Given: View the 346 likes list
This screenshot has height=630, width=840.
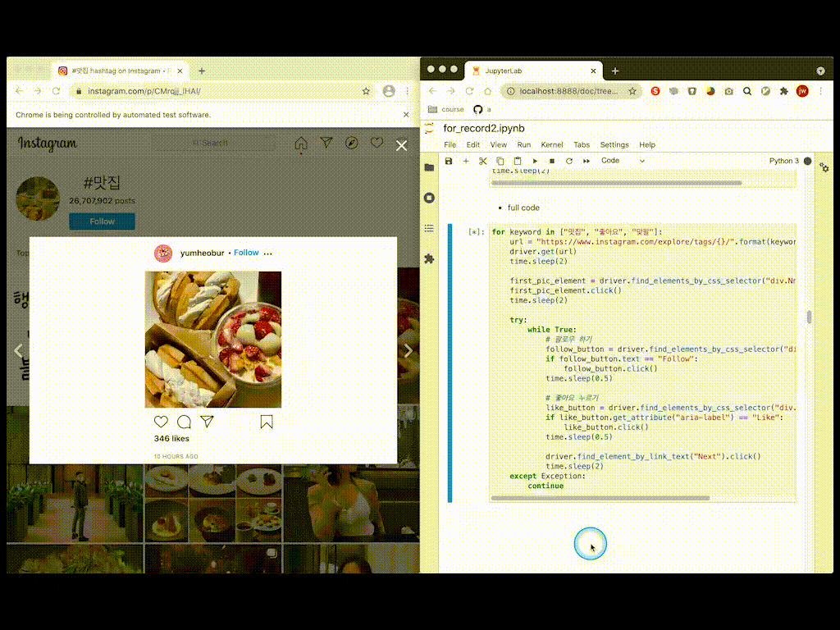Looking at the screenshot, I should (x=171, y=438).
